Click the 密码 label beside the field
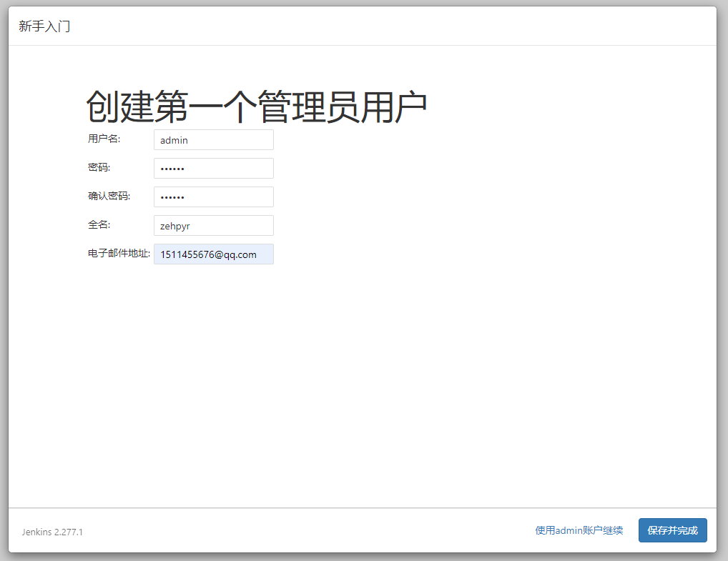This screenshot has width=728, height=561. (x=96, y=167)
